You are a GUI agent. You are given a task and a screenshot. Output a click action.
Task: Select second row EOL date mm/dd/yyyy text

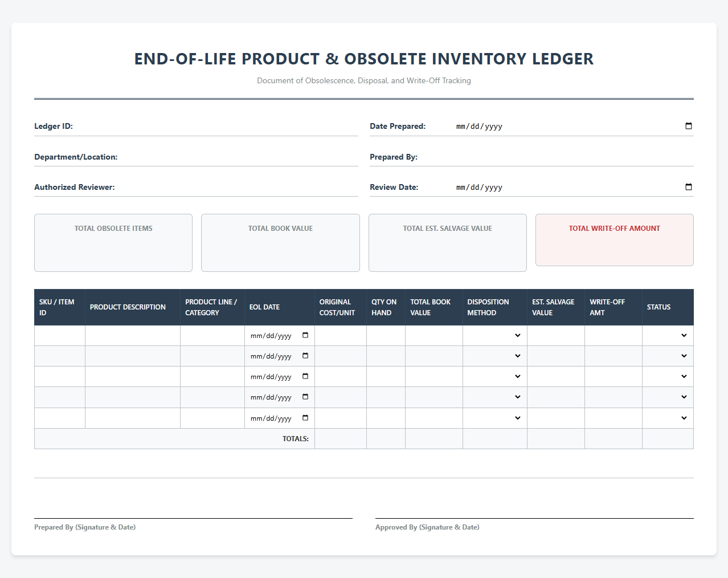(271, 356)
